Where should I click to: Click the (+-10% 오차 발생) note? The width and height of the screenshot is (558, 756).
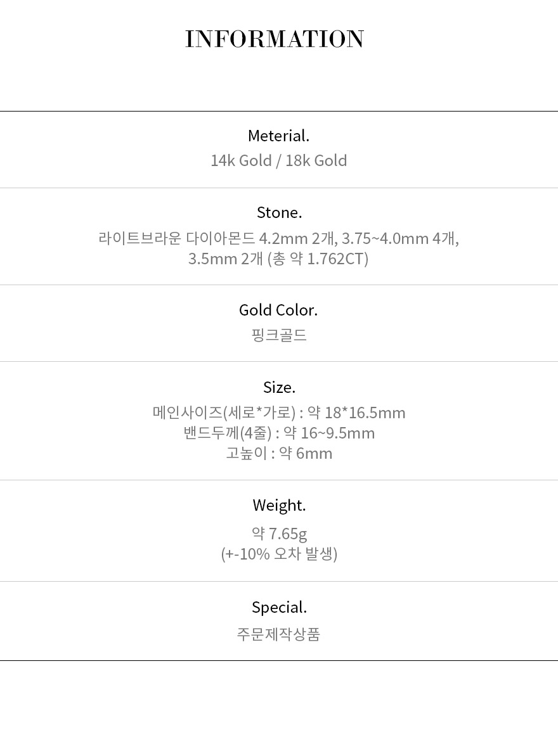pyautogui.click(x=279, y=554)
